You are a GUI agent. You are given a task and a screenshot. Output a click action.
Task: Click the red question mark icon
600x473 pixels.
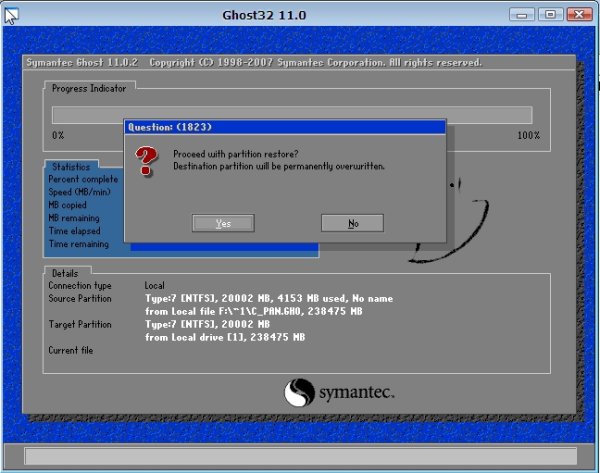point(147,158)
